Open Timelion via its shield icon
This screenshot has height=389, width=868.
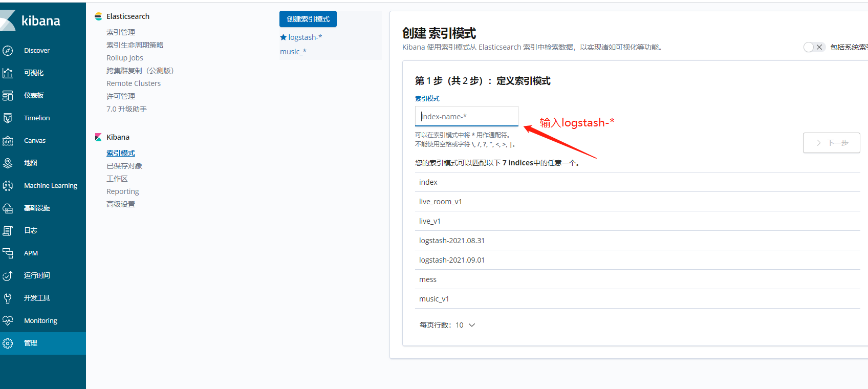(8, 118)
